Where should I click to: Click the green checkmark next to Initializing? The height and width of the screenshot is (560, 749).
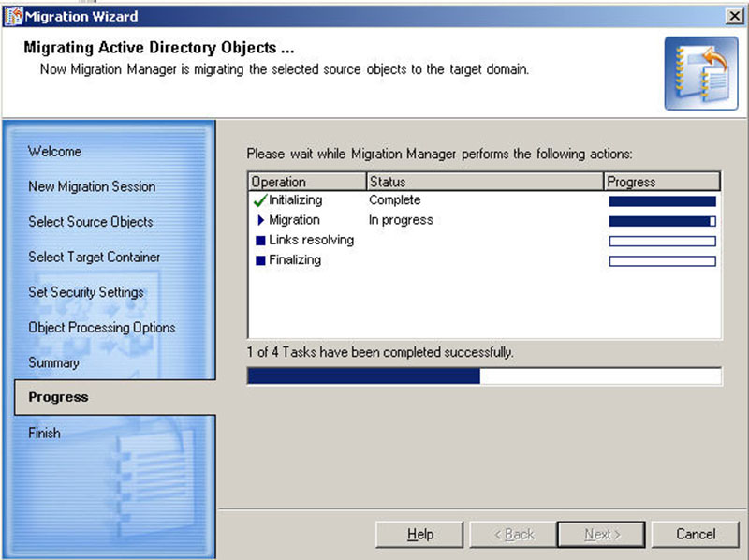point(260,200)
